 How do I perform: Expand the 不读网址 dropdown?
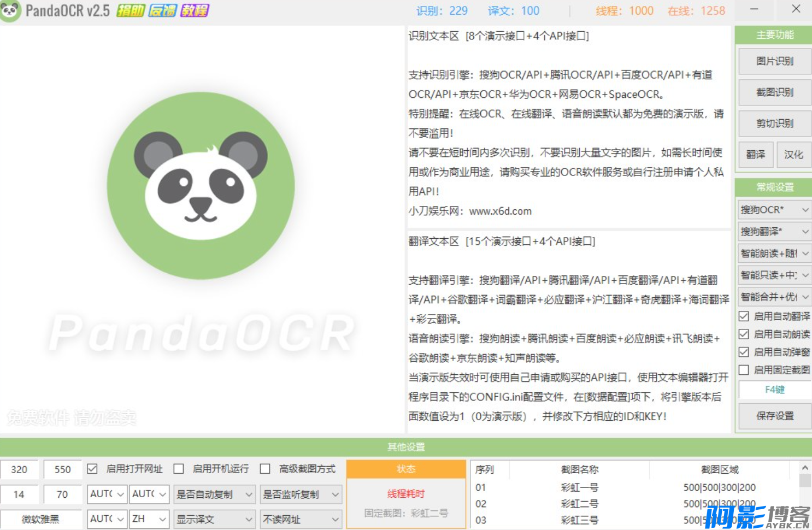click(x=301, y=519)
